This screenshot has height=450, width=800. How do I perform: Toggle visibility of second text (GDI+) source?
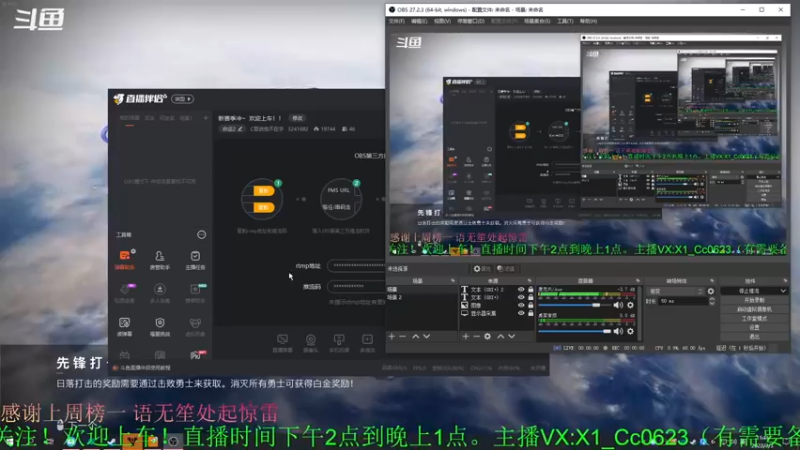[x=521, y=297]
